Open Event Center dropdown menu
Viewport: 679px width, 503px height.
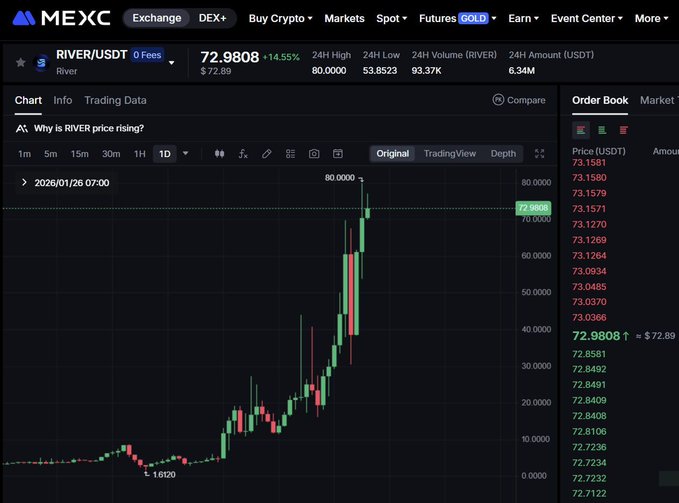(587, 19)
